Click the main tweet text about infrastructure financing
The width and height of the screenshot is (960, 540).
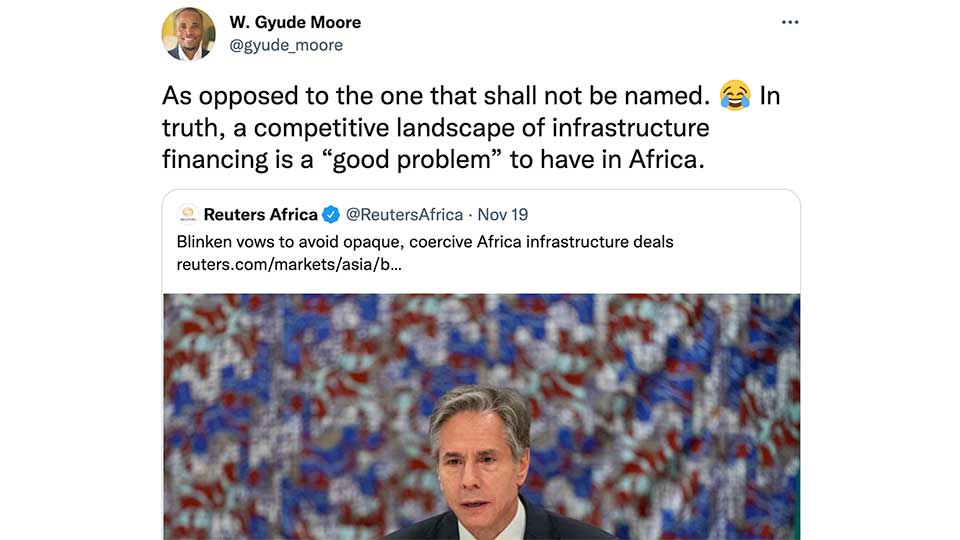[x=471, y=127]
